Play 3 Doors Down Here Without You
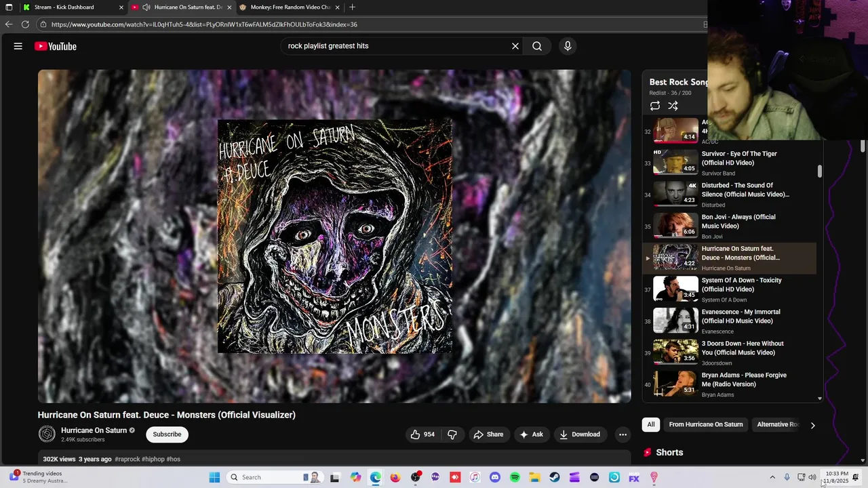868x488 pixels. (x=731, y=352)
